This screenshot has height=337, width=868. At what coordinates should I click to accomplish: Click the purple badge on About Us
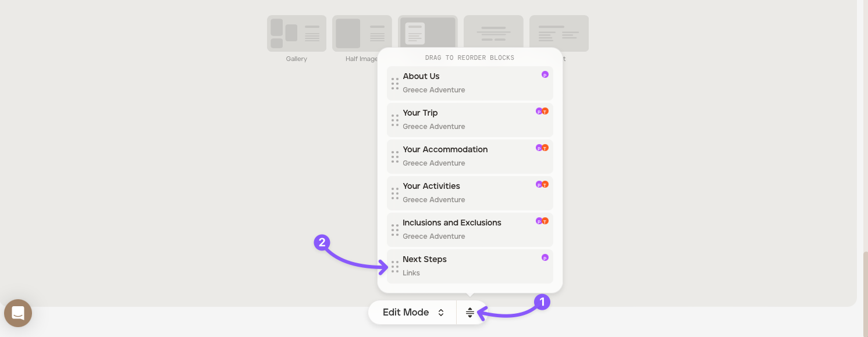tap(545, 74)
